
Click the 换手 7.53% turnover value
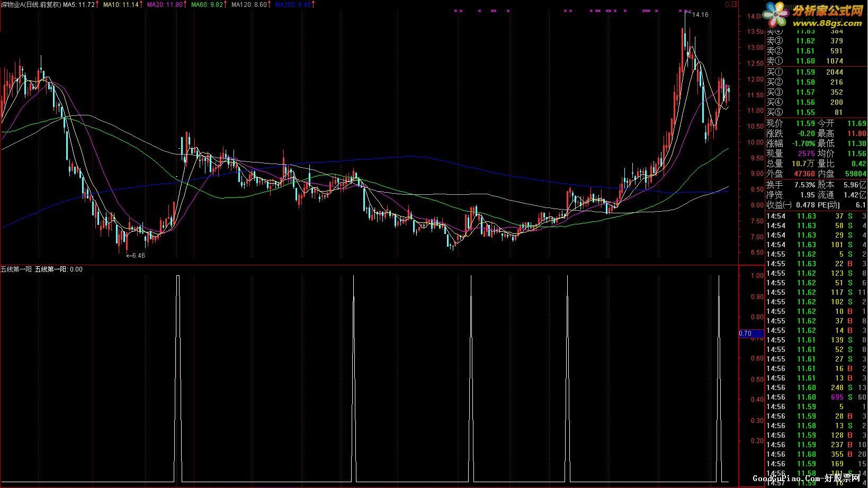tap(804, 185)
